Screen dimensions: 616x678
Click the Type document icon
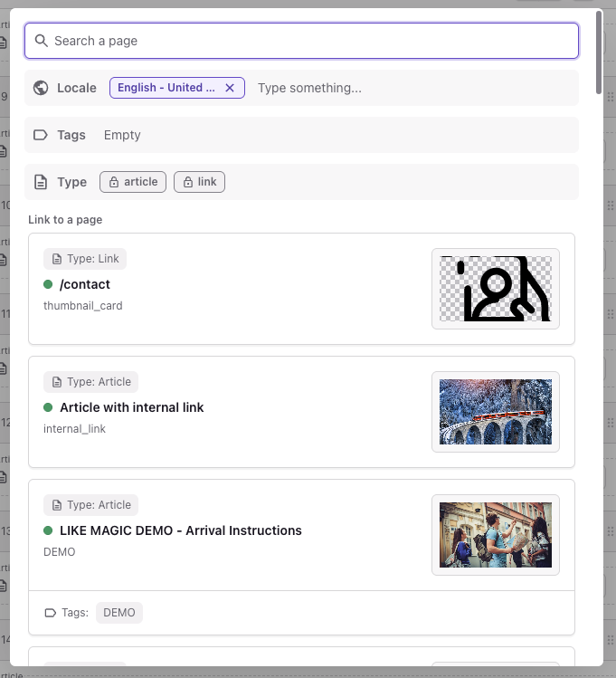pyautogui.click(x=41, y=182)
